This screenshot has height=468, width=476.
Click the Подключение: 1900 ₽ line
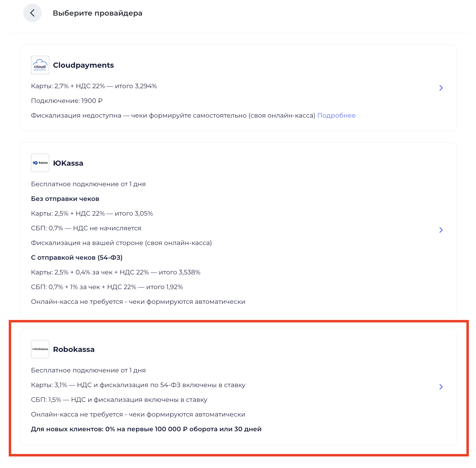click(x=67, y=101)
